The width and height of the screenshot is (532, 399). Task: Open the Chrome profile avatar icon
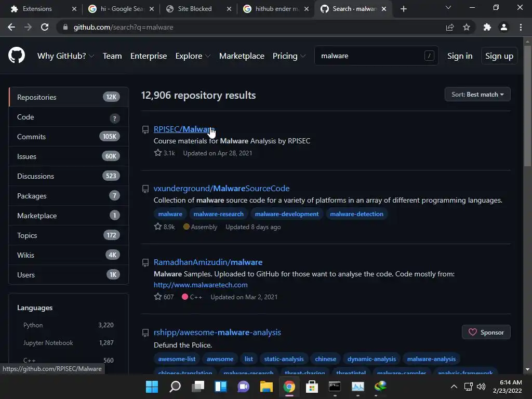pyautogui.click(x=504, y=27)
